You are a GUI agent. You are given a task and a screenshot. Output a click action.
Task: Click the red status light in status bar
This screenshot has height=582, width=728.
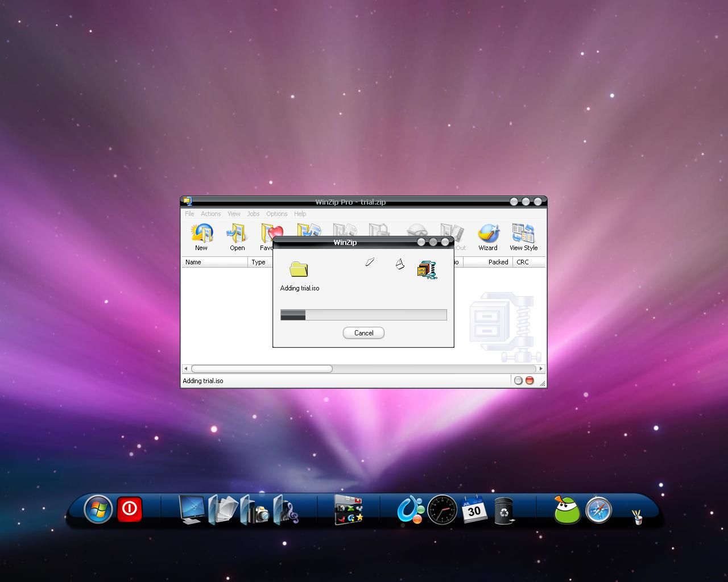[x=530, y=381]
